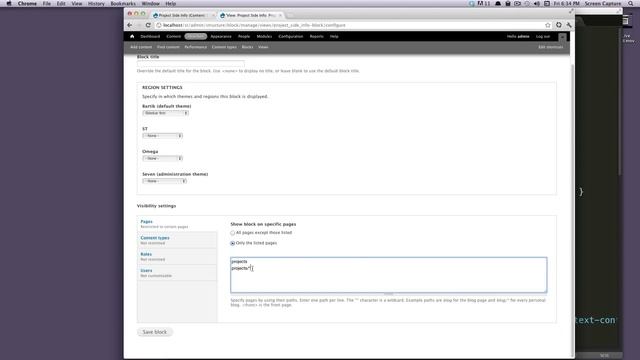The image size is (640, 360).
Task: Close the Project Side Info (Content) tab
Action: [213, 16]
